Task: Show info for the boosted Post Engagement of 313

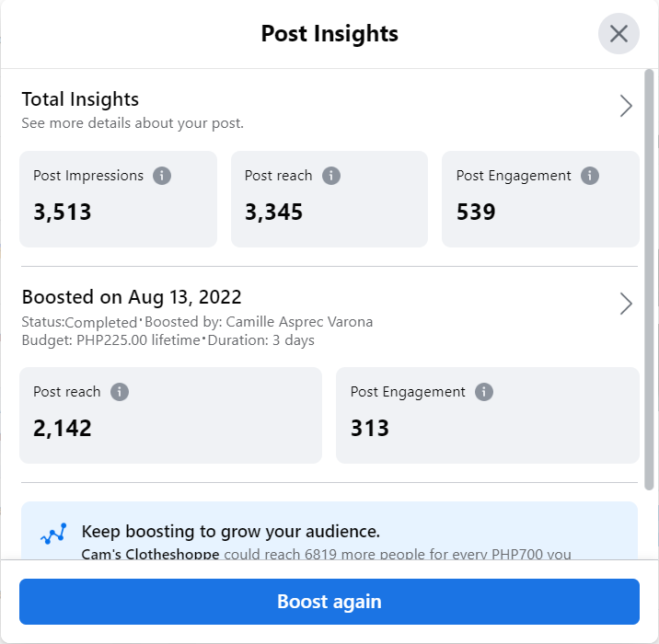Action: click(x=484, y=392)
